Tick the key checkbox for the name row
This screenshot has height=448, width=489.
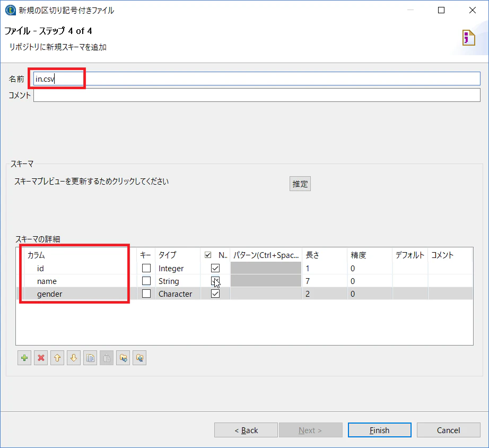click(x=146, y=281)
